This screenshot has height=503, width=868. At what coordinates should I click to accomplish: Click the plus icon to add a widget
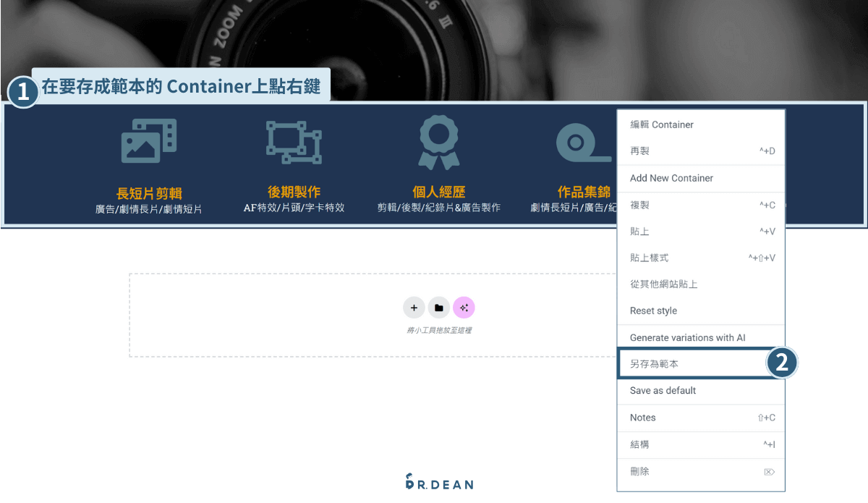[414, 308]
